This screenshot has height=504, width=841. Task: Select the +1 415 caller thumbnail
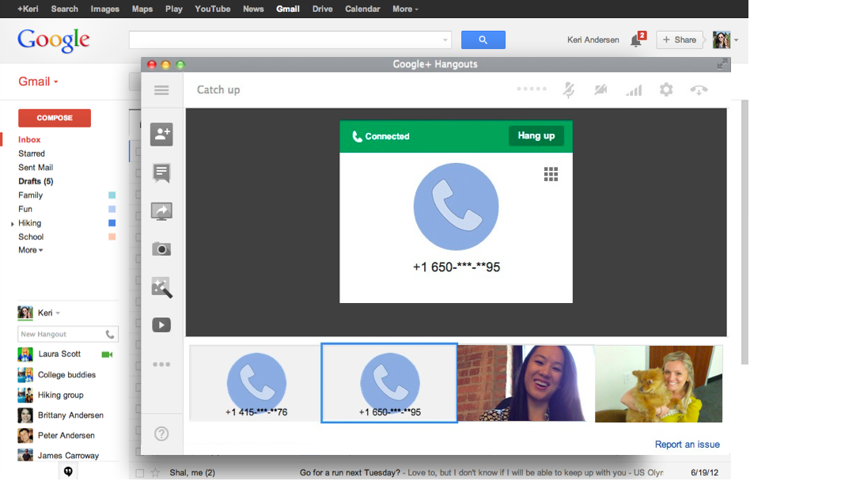coord(256,383)
